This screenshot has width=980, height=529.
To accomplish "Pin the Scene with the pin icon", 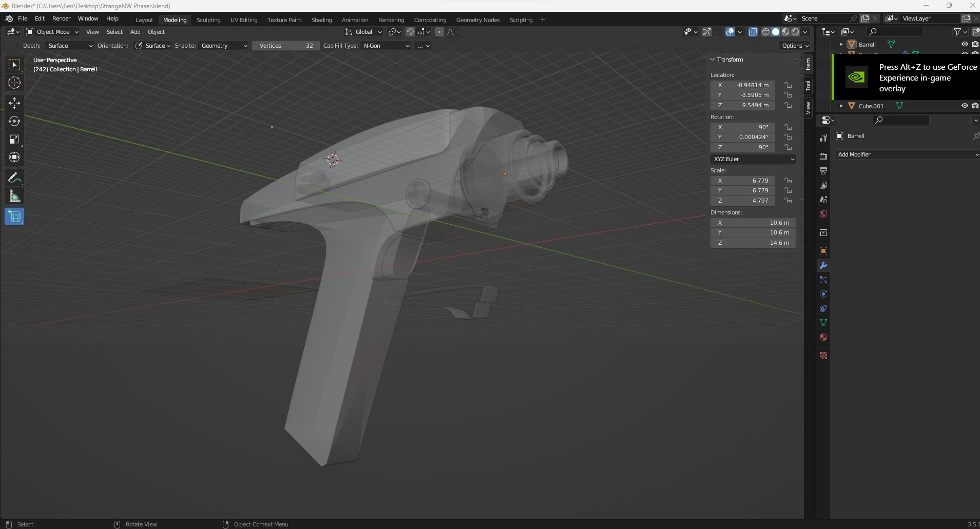I will (x=853, y=18).
